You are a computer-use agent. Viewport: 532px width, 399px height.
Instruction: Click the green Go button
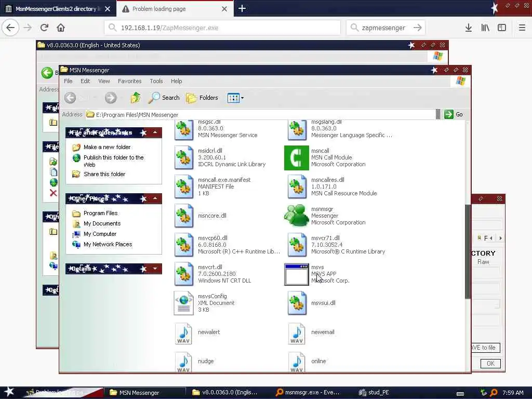454,114
